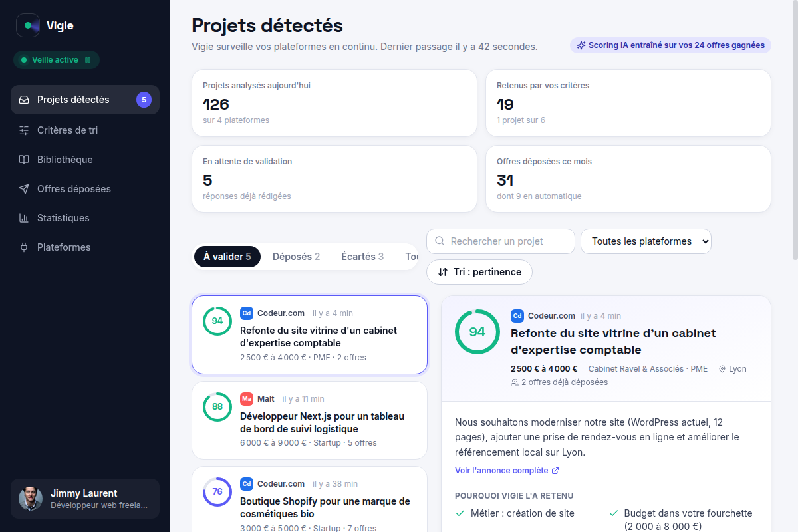Open the Toutes les plateformes dropdown
798x532 pixels.
(646, 241)
